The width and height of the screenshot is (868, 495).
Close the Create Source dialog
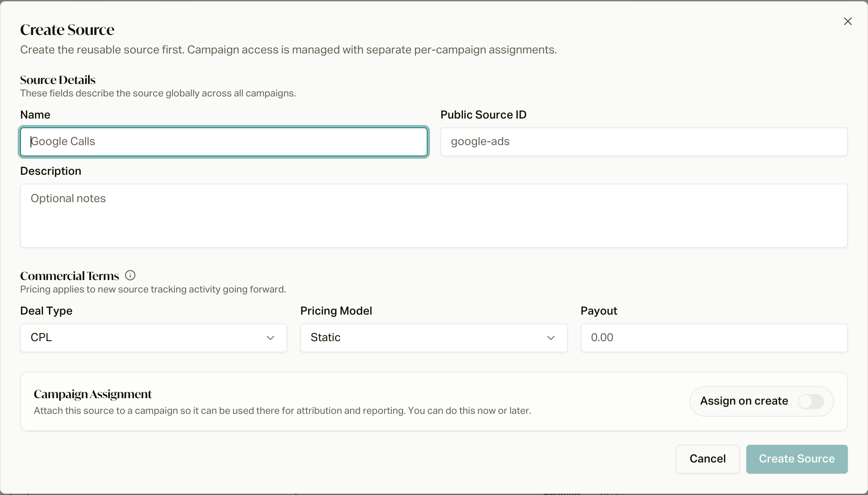(x=848, y=21)
